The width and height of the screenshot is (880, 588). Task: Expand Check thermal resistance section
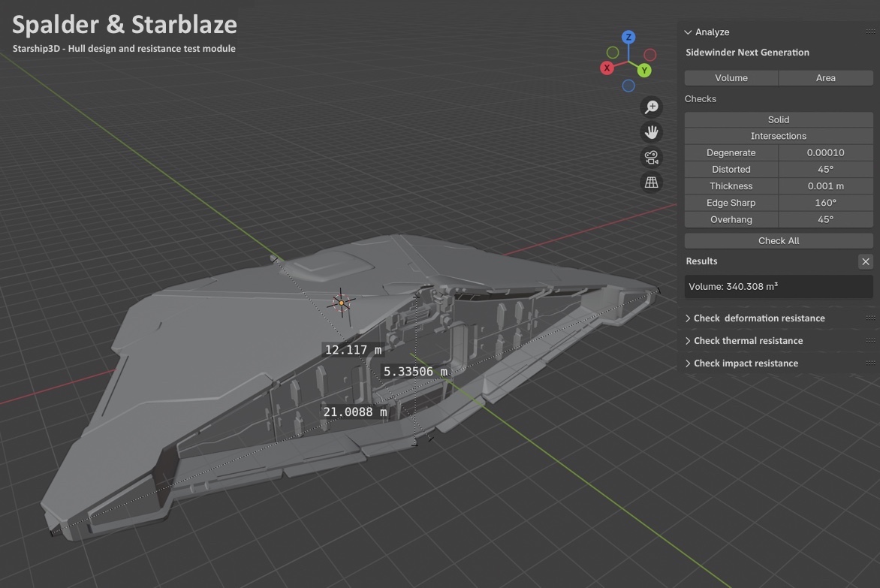pos(748,341)
